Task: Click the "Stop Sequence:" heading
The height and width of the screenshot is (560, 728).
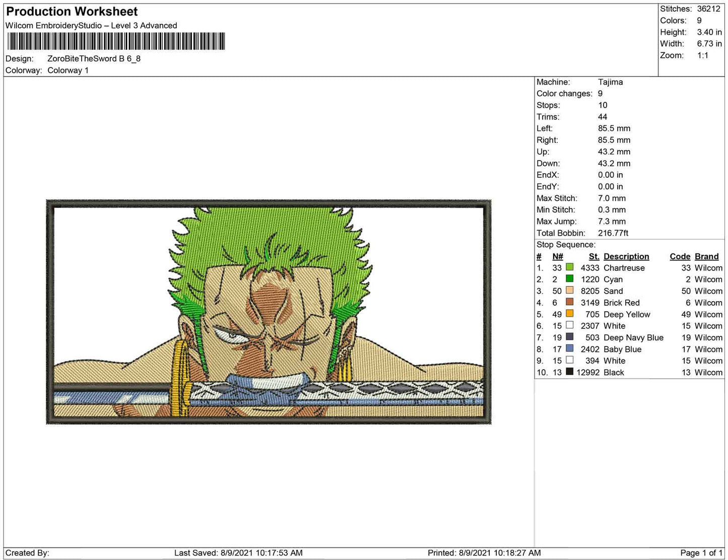Action: 566,245
